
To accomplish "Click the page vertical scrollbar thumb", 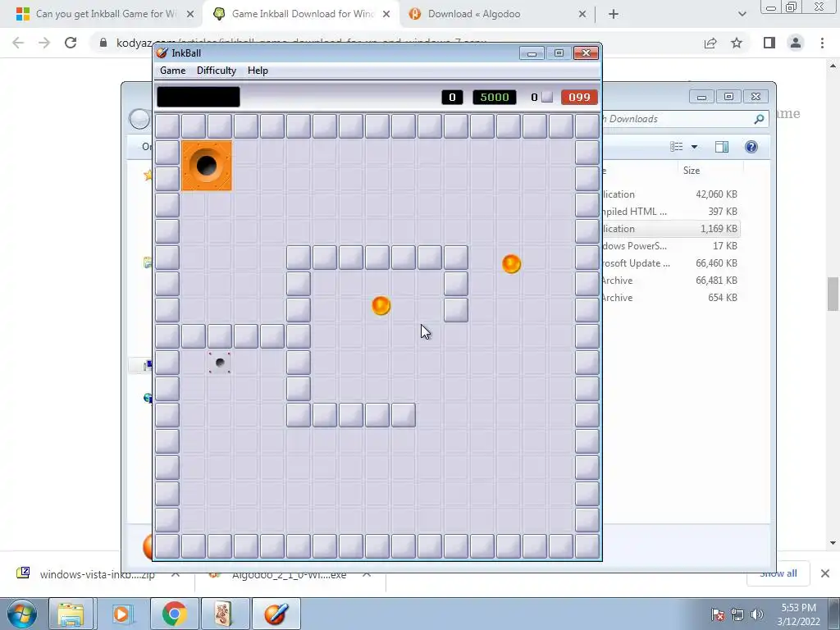I will pyautogui.click(x=833, y=294).
